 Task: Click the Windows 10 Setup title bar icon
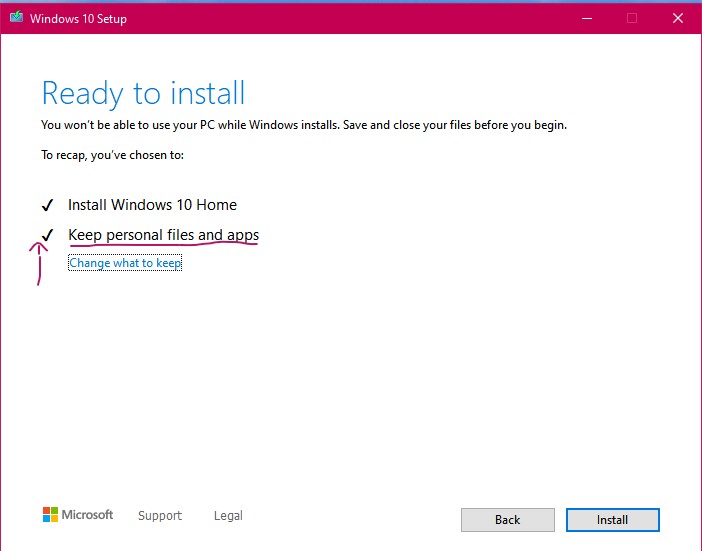(17, 17)
